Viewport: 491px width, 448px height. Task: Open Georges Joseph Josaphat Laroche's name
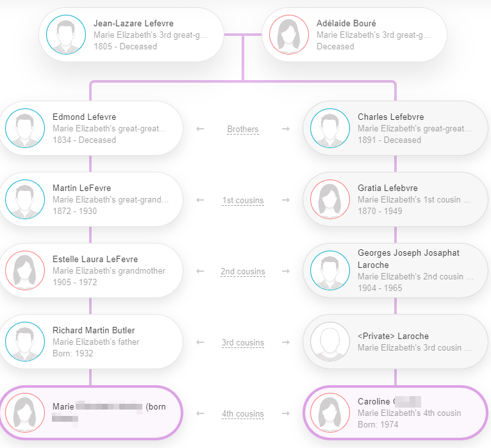point(408,259)
